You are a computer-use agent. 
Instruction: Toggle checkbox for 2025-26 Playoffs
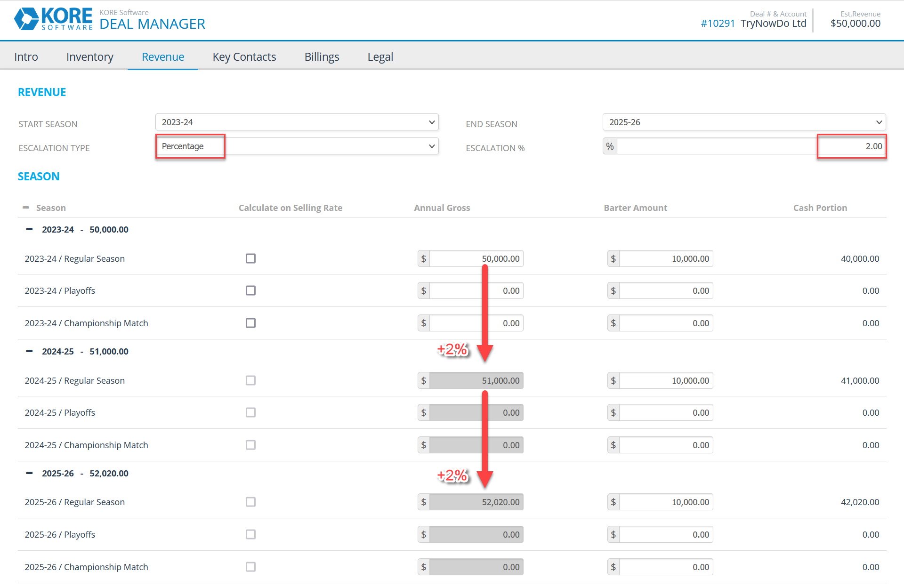click(x=250, y=534)
